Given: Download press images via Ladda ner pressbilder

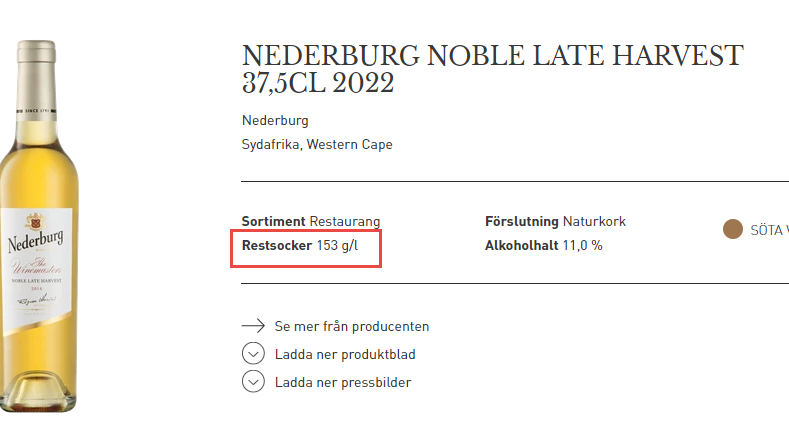Looking at the screenshot, I should 343,383.
